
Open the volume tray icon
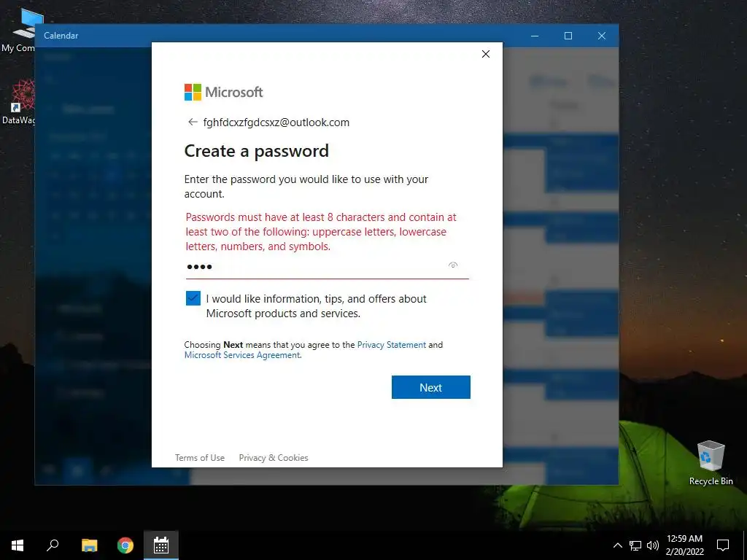click(x=653, y=545)
